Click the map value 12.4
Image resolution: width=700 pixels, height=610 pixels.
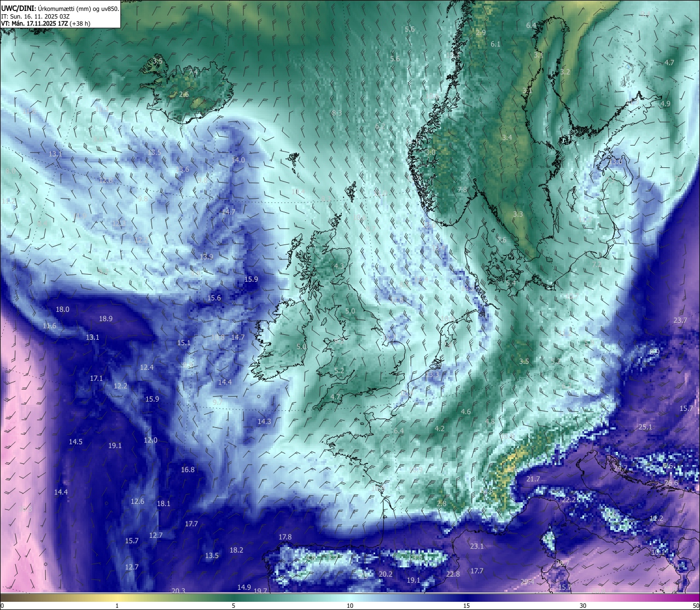(147, 367)
